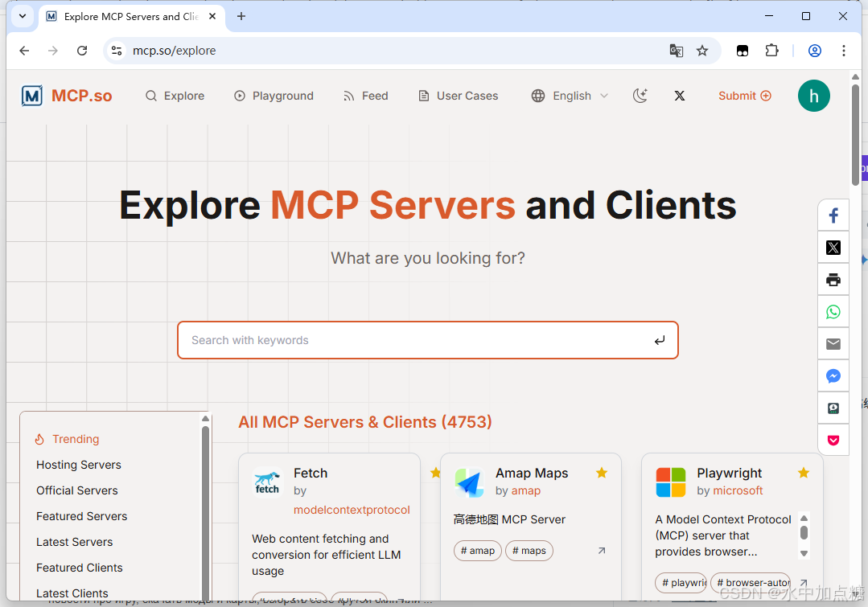Click the print icon in share bar
The height and width of the screenshot is (607, 868).
[833, 280]
